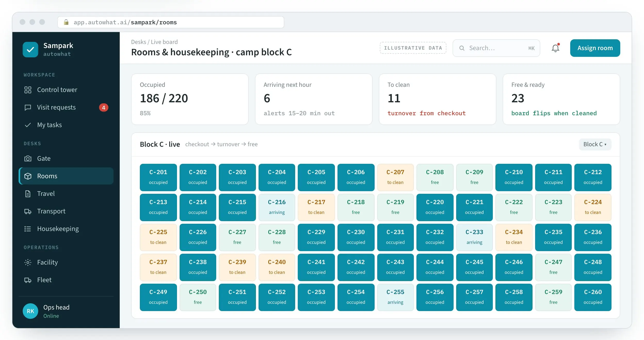Click the browser address bar URL

coord(171,22)
